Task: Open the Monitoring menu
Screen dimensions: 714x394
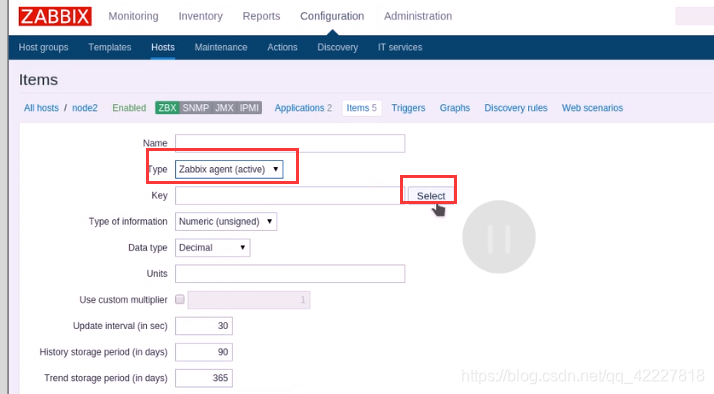Action: click(x=133, y=16)
